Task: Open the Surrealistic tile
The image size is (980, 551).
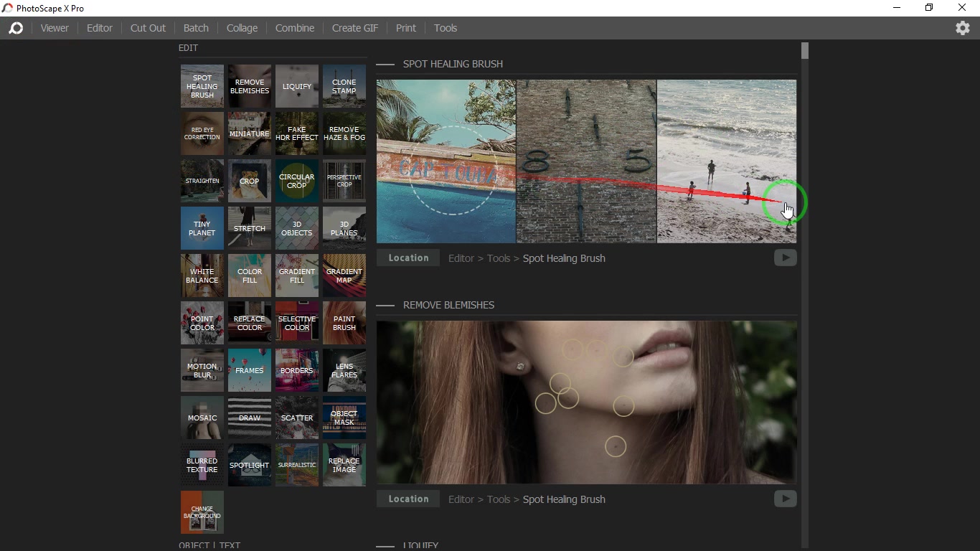Action: point(297,465)
